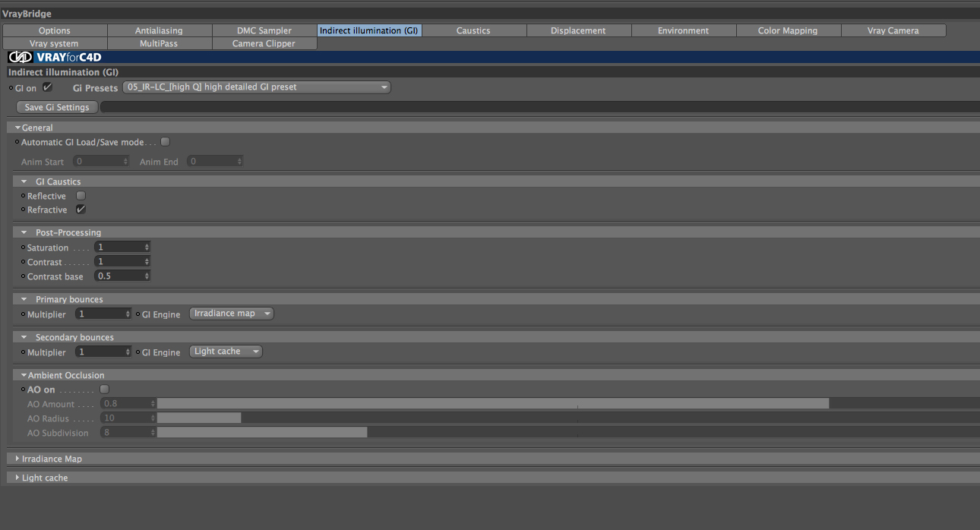Click the Anim Start field
The width and height of the screenshot is (980, 530).
(x=101, y=161)
